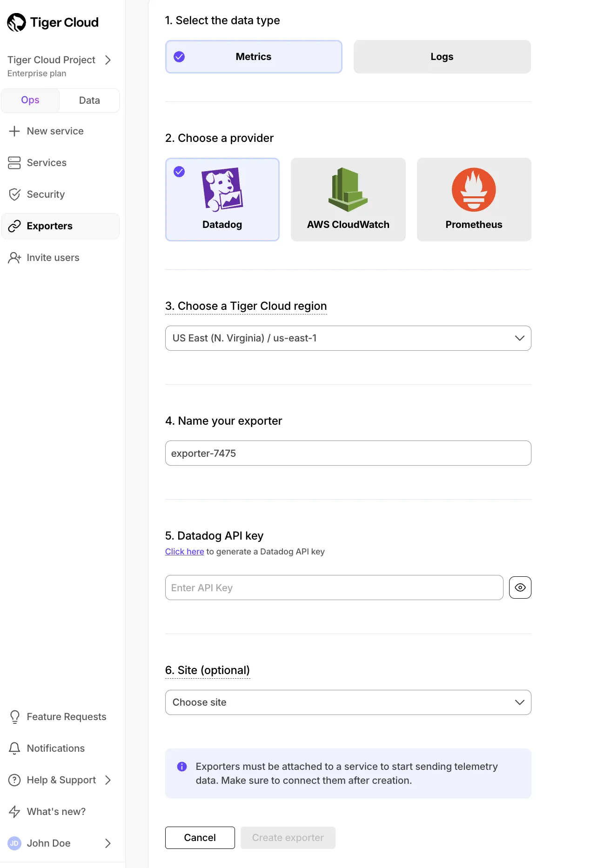Click the Datadog dog logo
Screen dimensions: 591x868
click(x=222, y=189)
